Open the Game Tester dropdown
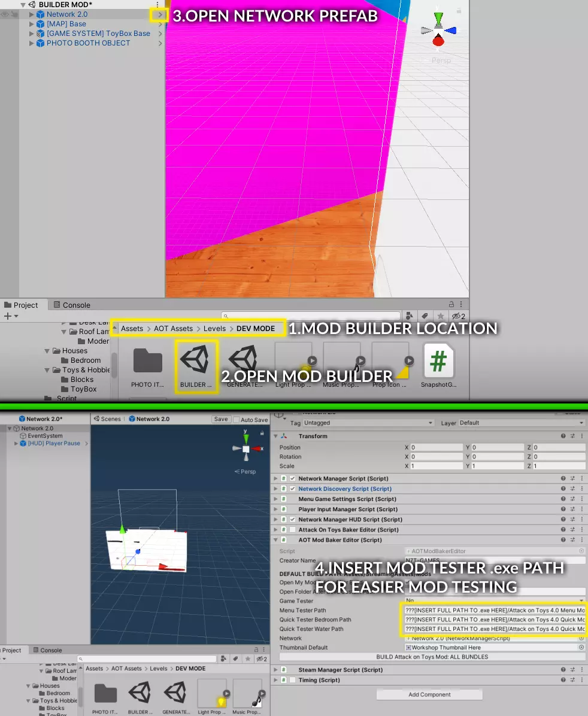The height and width of the screenshot is (716, 588). coord(495,601)
